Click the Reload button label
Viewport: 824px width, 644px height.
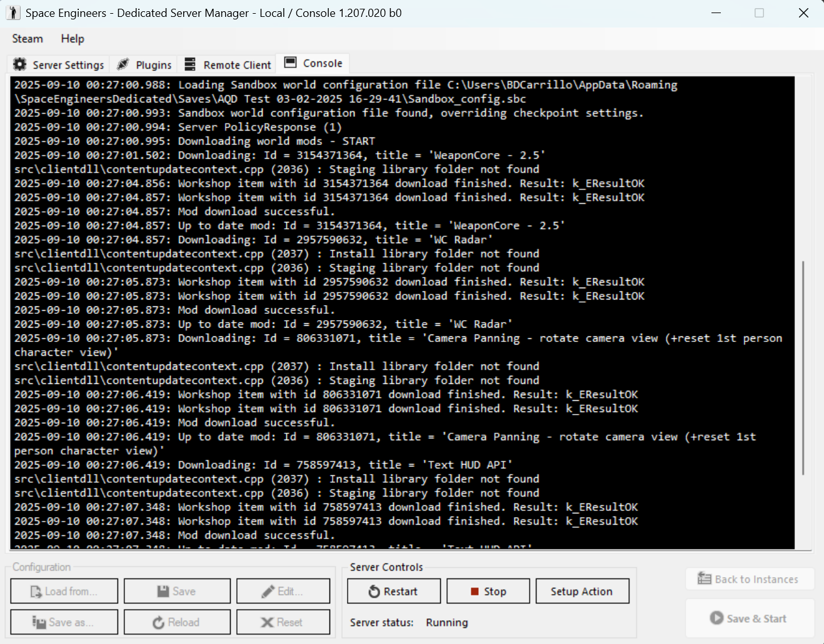coord(184,622)
